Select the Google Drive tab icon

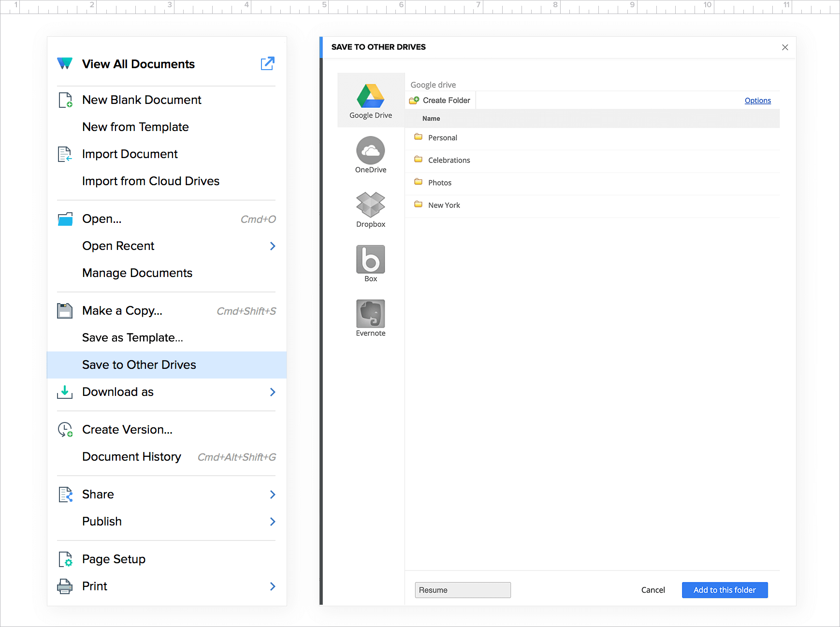[370, 97]
